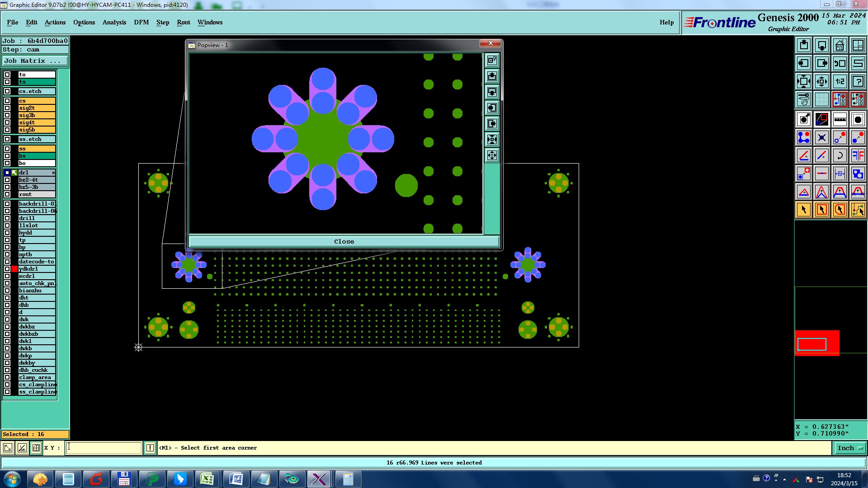Toggle display box for layer drill
This screenshot has width=868, height=488.
[7, 218]
